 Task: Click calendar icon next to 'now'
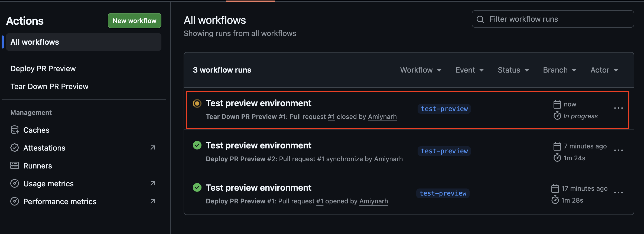(x=557, y=104)
